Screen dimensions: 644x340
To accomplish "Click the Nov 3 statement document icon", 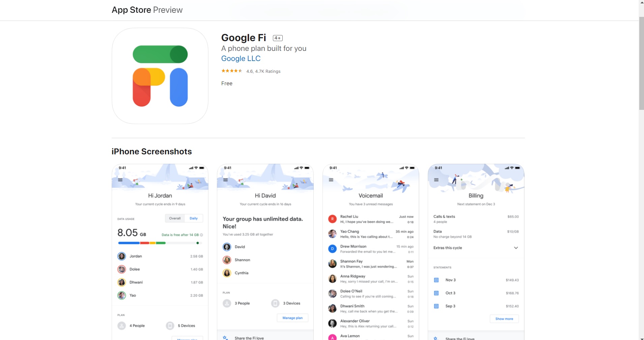I will (x=436, y=280).
